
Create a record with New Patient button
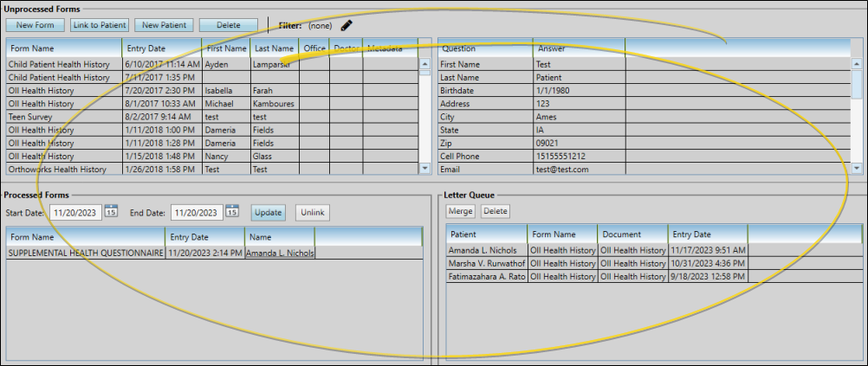[x=163, y=26]
